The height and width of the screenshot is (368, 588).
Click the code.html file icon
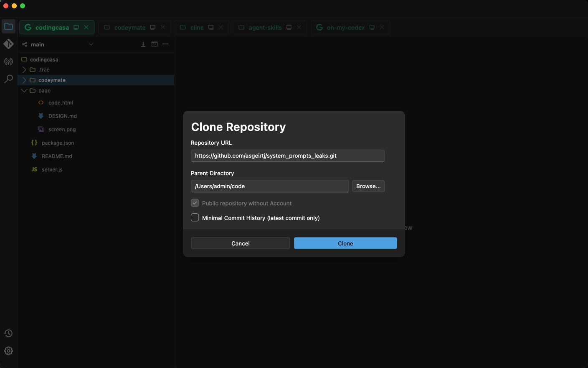41,102
